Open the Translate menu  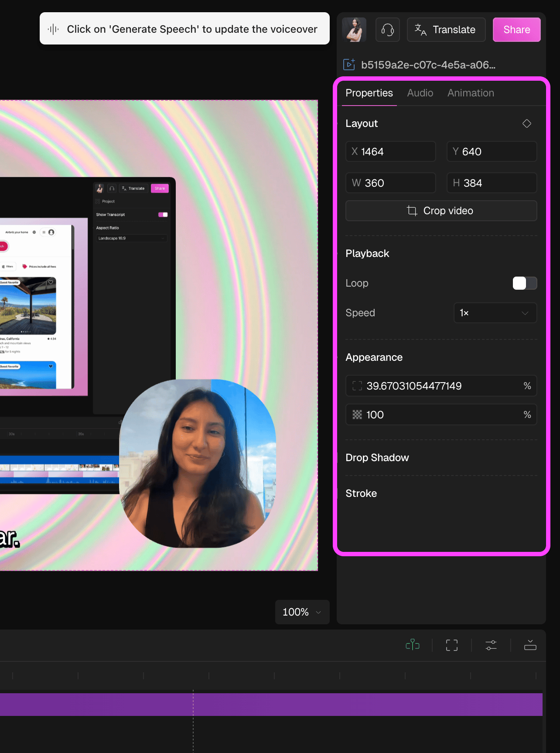point(446,30)
